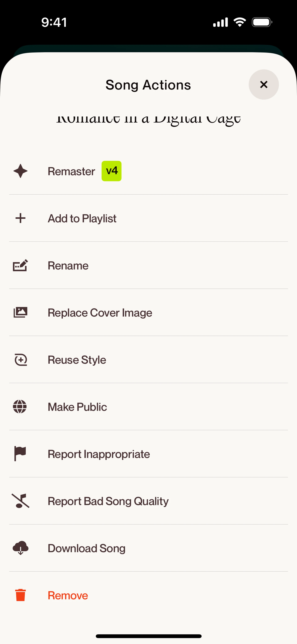
Task: Choose Report Bad Song Quality
Action: coord(108,501)
